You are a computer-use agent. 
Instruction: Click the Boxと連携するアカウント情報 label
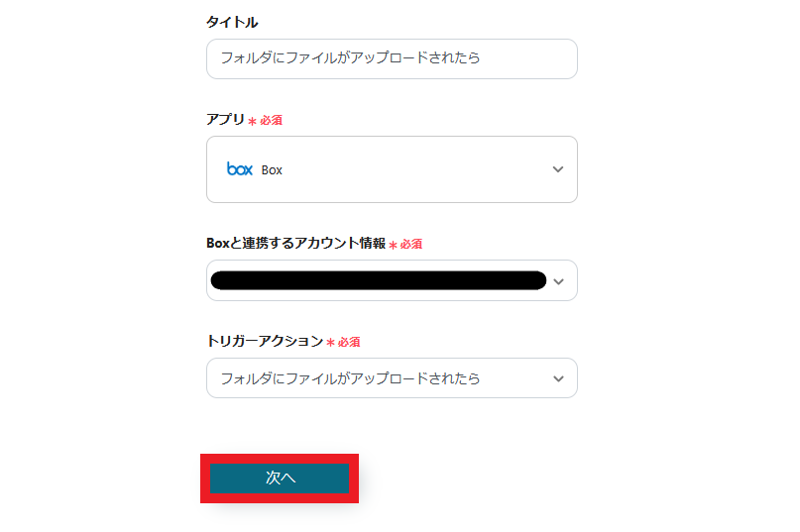click(295, 243)
